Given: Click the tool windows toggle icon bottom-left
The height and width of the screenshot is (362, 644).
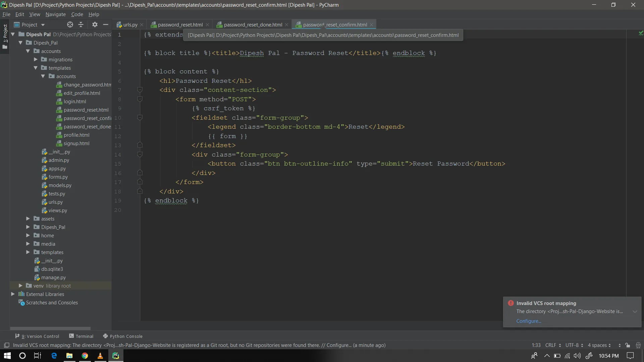Looking at the screenshot, I should [6, 345].
